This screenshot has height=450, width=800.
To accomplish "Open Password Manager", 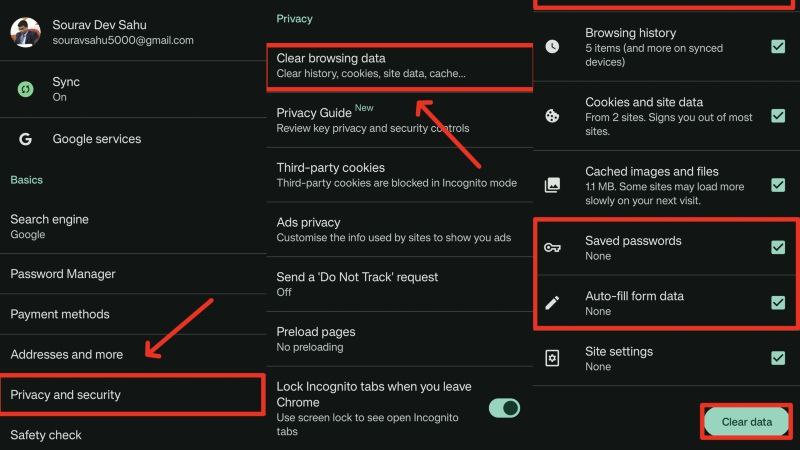I will click(x=133, y=273).
